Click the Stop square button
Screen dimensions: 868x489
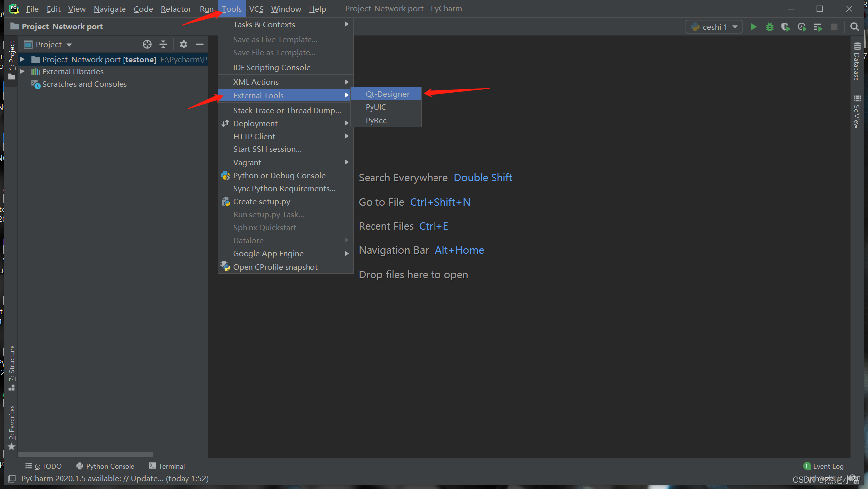point(834,27)
